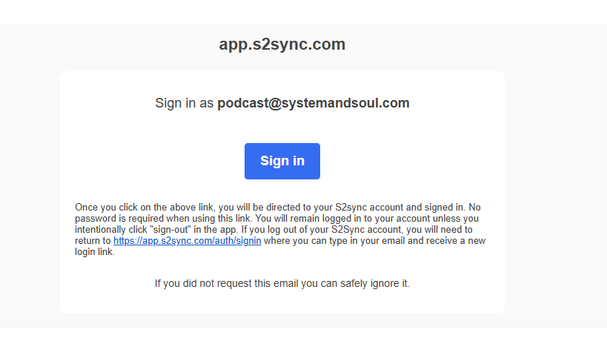Click the quoted "sign-out" word in paragraph
The width and height of the screenshot is (607, 364).
coord(171,230)
